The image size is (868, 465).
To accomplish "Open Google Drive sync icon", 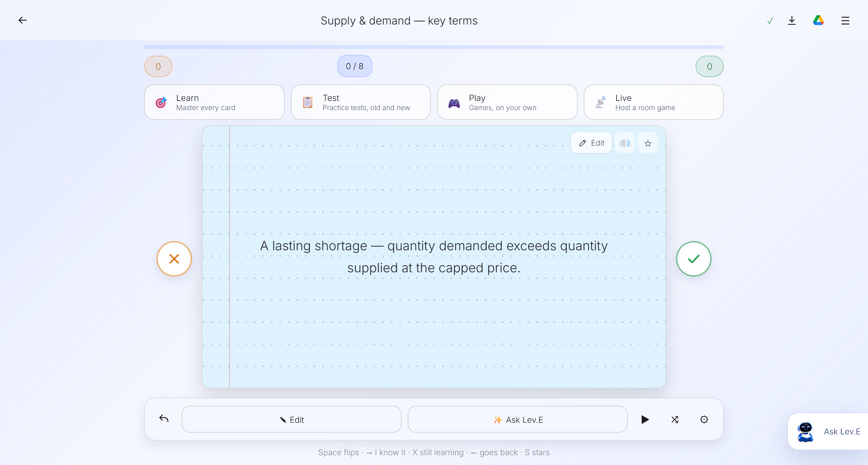I will click(x=818, y=20).
